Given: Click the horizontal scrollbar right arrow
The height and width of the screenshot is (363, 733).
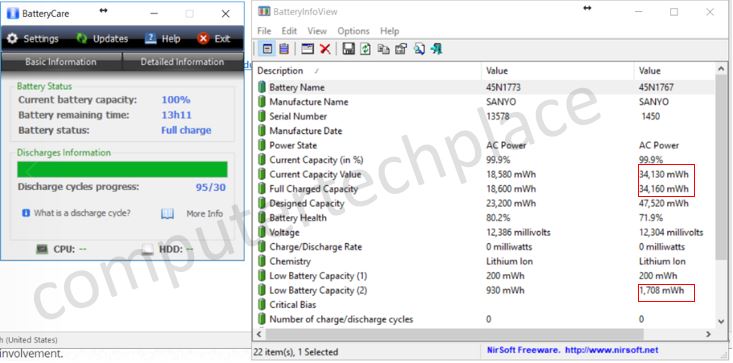Looking at the screenshot, I should pos(709,334).
